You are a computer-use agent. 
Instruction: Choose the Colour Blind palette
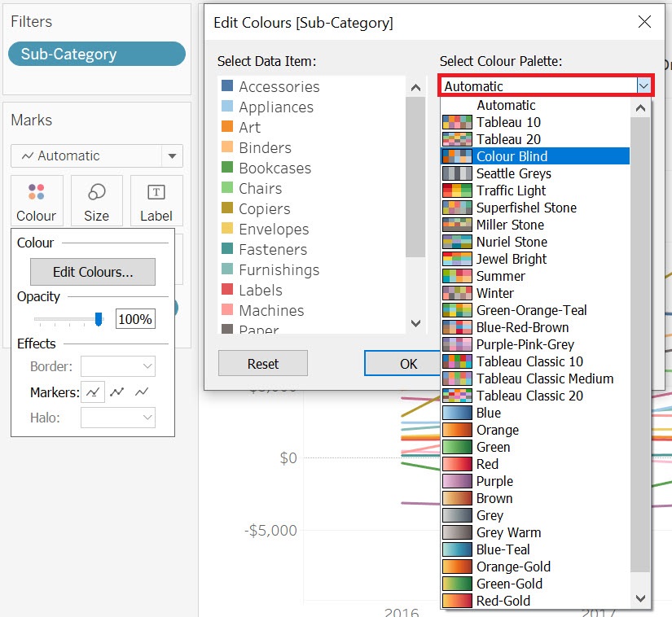coord(535,156)
